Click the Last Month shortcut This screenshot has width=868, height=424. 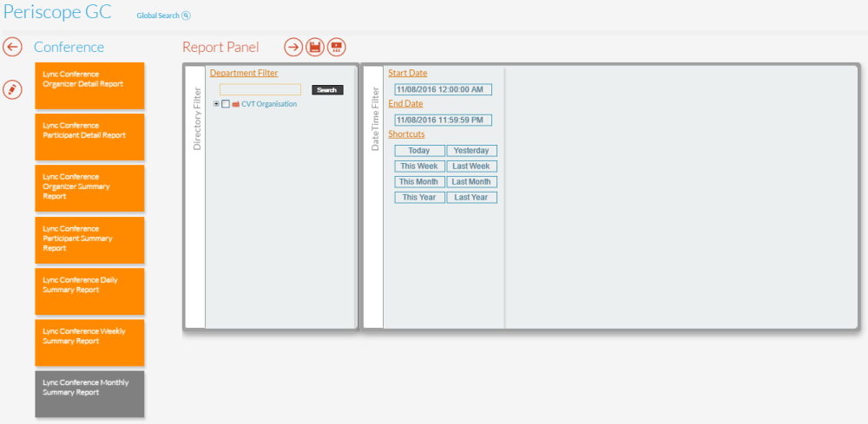[x=471, y=181]
